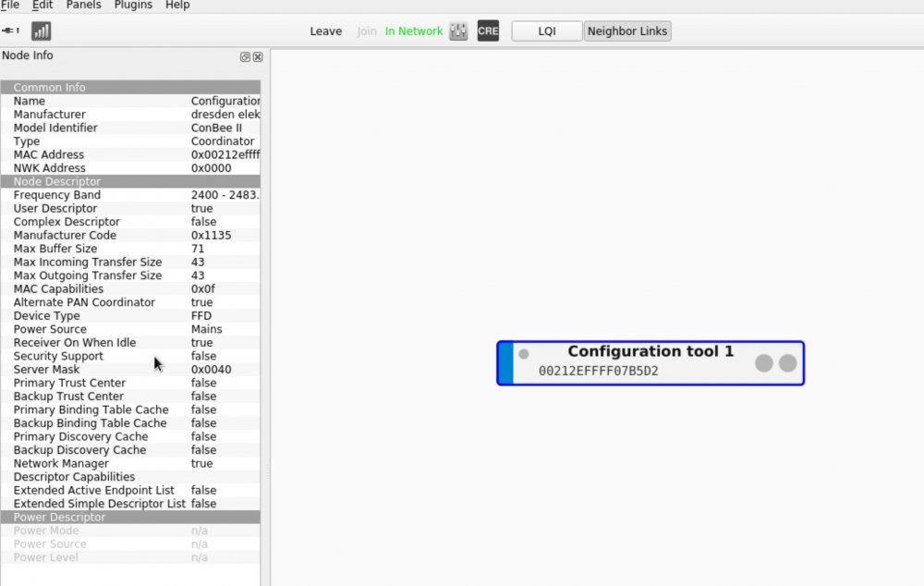Click the left gray endpoint circle on node
The height and width of the screenshot is (586, 924).
(764, 363)
